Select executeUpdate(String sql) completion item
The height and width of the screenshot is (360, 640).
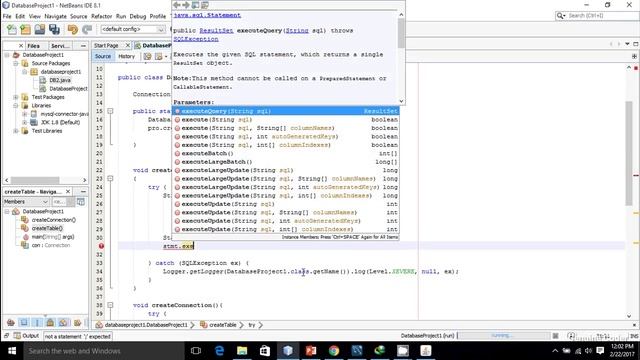pos(286,204)
